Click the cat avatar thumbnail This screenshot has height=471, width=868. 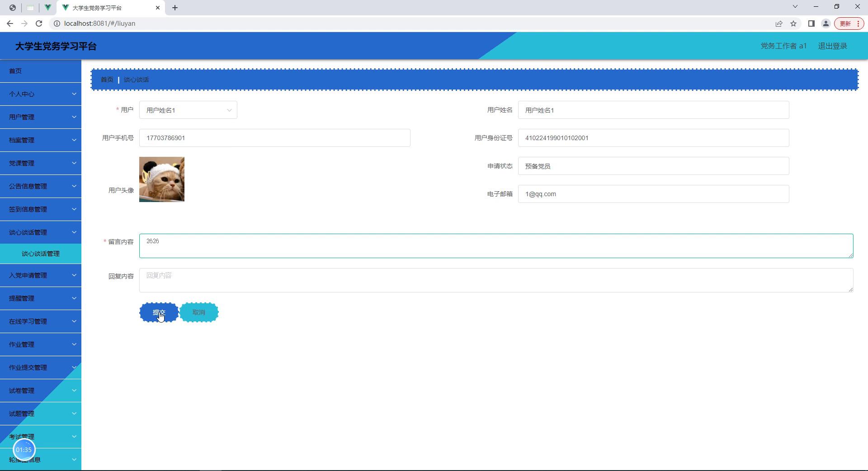[x=162, y=179]
